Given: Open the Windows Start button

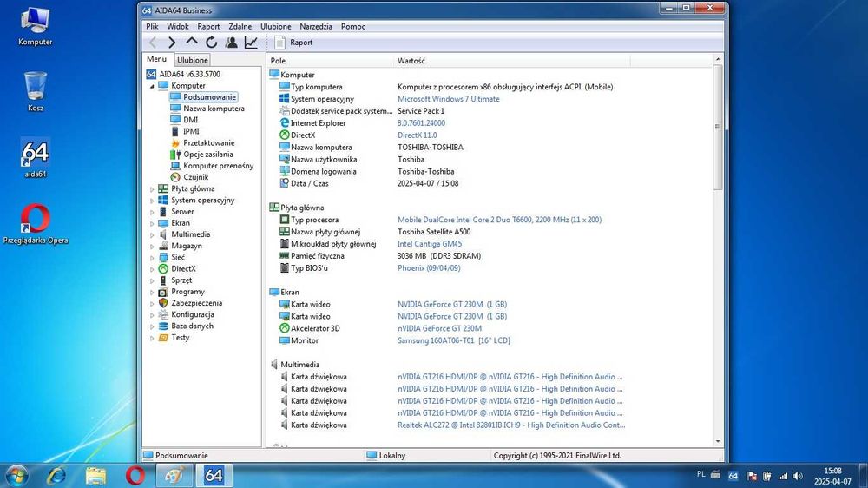Looking at the screenshot, I should pyautogui.click(x=16, y=476).
